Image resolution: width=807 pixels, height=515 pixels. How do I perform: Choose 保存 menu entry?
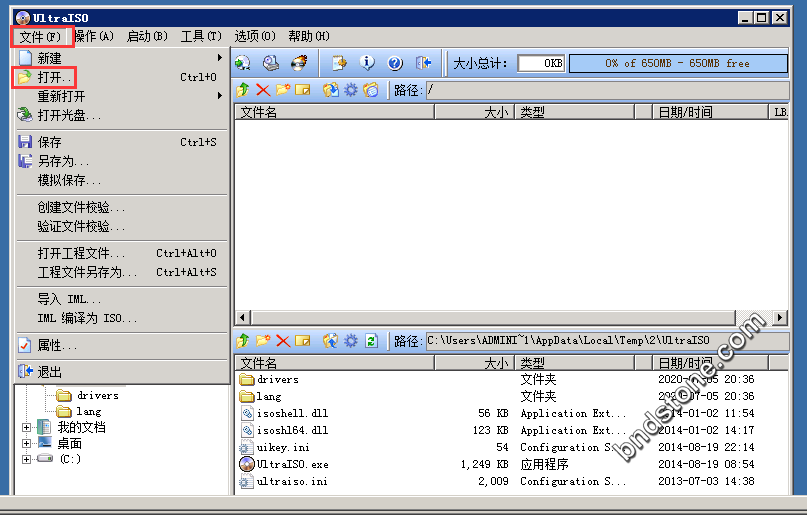121,142
